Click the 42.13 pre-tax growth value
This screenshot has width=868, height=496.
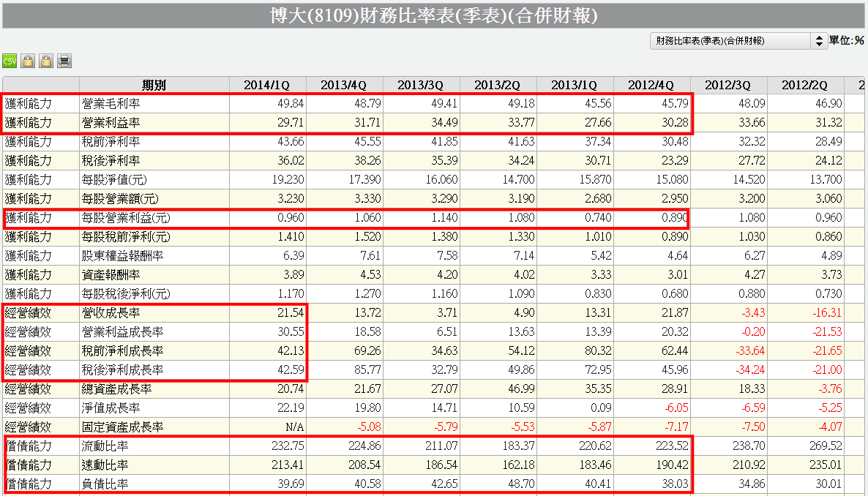(291, 351)
